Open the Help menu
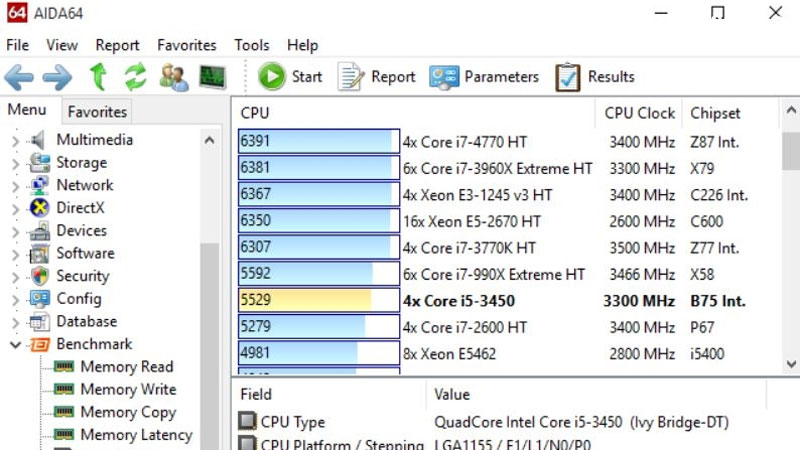Image resolution: width=800 pixels, height=450 pixels. 303,45
